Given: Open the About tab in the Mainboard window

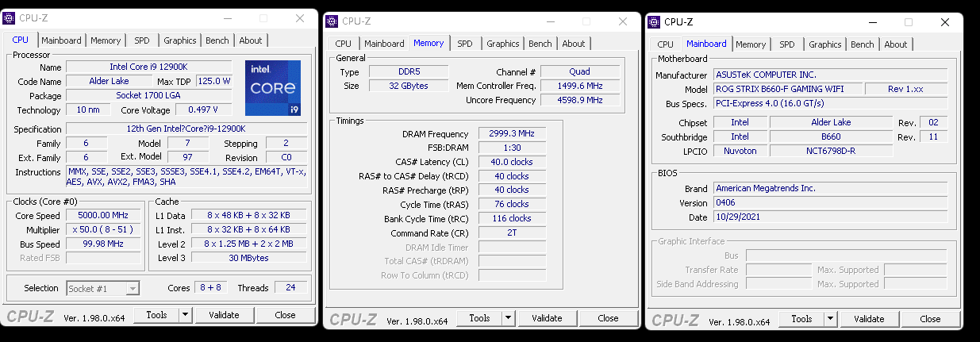Looking at the screenshot, I should point(896,45).
